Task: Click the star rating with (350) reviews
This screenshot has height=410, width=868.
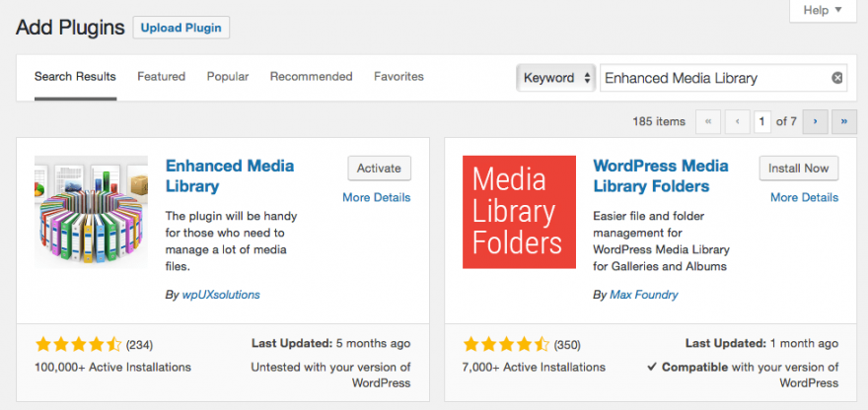Action: pos(506,345)
